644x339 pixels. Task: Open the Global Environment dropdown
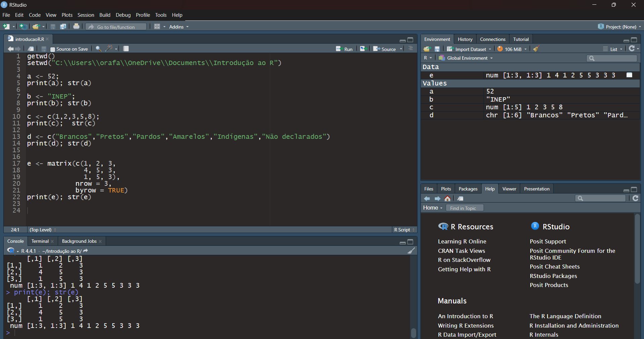tap(466, 58)
